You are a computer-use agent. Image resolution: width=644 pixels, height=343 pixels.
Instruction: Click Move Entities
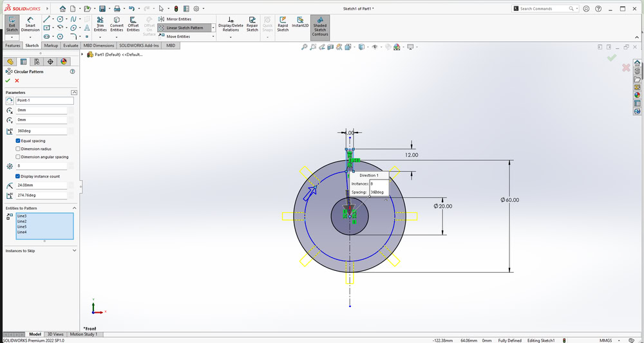(174, 37)
